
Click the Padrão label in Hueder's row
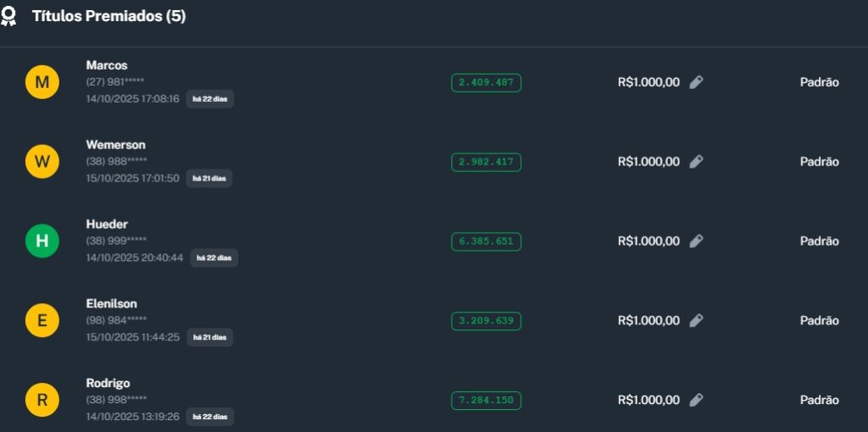pos(819,241)
